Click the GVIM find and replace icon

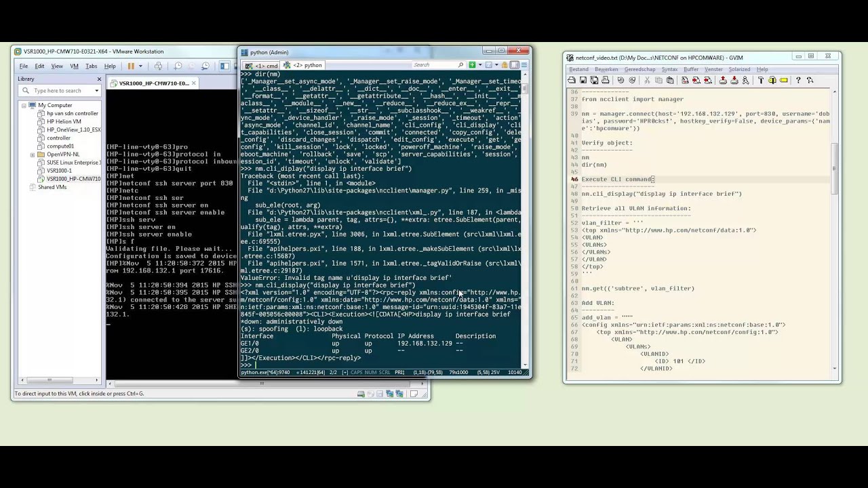(685, 80)
